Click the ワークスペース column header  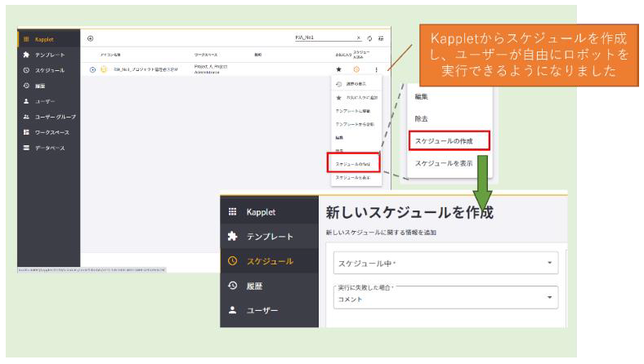point(206,55)
